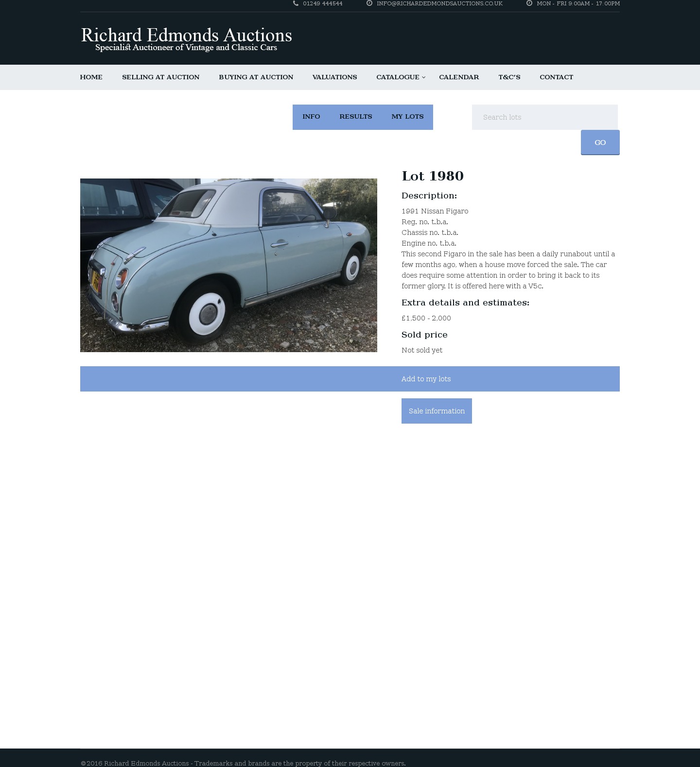
Task: Open Buying at Auction page
Action: click(256, 77)
